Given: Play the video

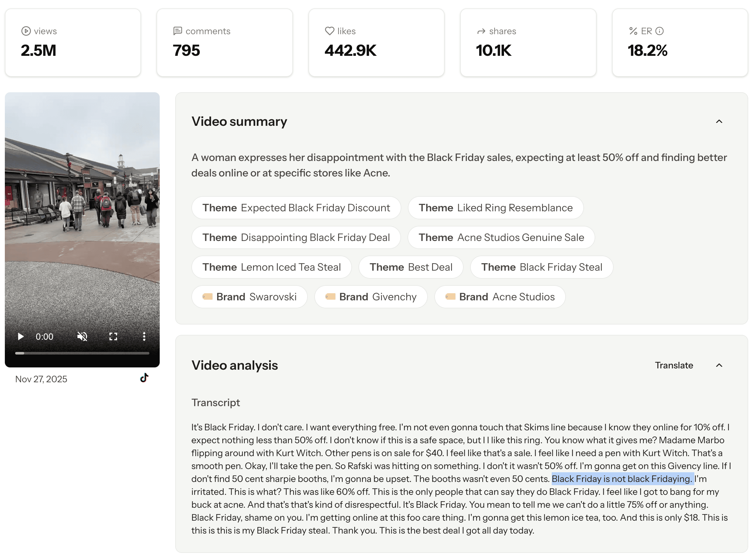Looking at the screenshot, I should 21,336.
